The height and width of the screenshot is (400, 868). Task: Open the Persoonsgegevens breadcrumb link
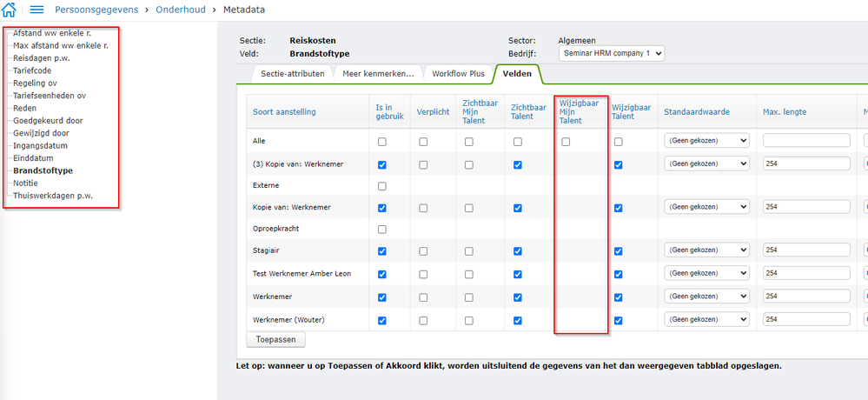tap(97, 10)
